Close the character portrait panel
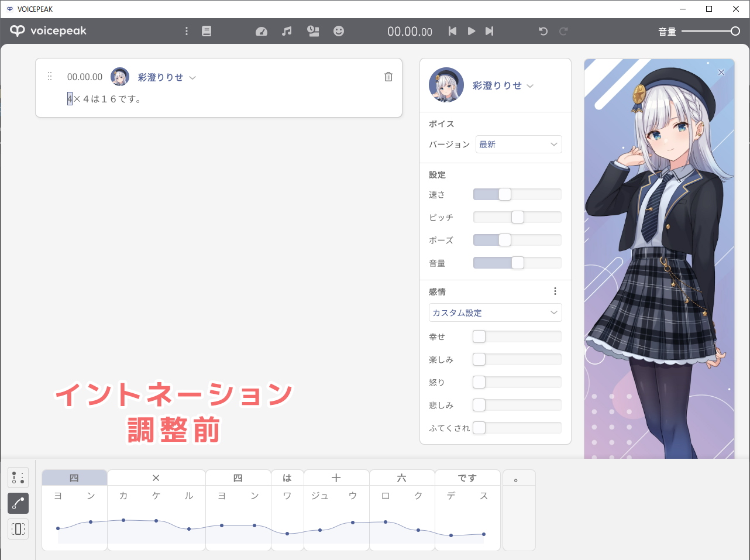Image resolution: width=750 pixels, height=560 pixels. [x=721, y=73]
